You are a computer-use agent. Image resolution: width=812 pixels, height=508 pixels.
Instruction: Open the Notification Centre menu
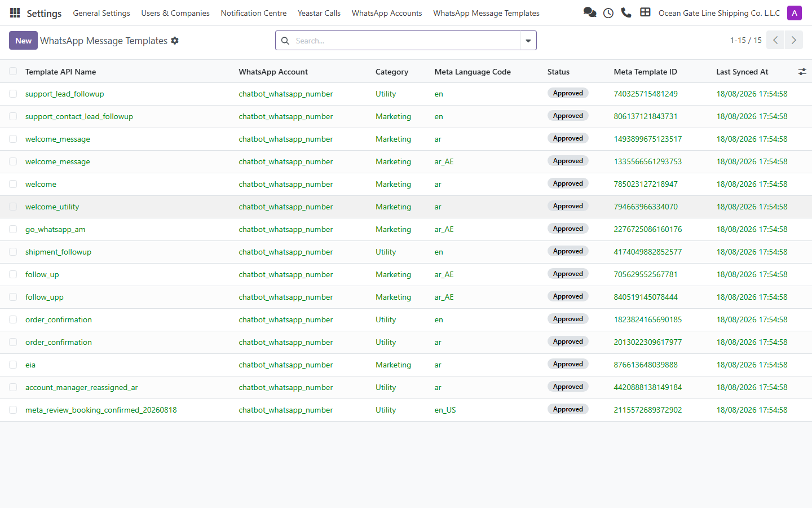pos(254,13)
